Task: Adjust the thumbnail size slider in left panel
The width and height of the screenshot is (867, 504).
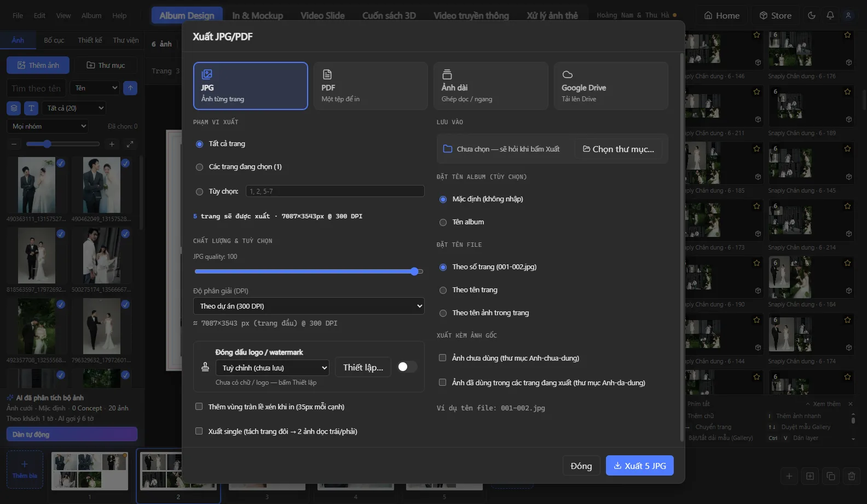Action: 47,144
